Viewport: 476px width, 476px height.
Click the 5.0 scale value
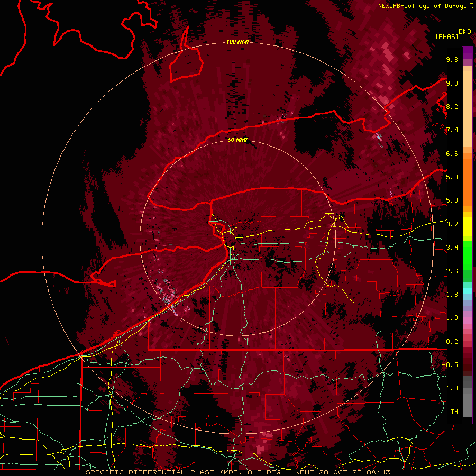click(452, 200)
